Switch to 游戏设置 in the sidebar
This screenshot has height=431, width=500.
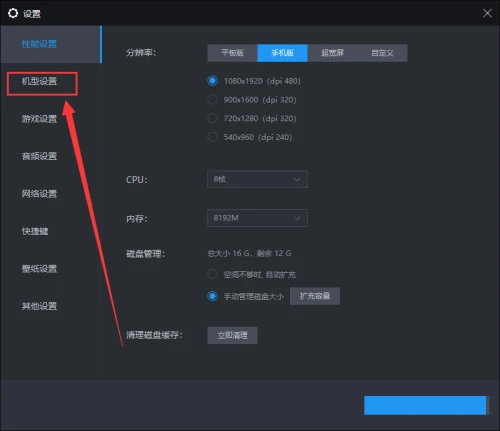click(x=39, y=119)
